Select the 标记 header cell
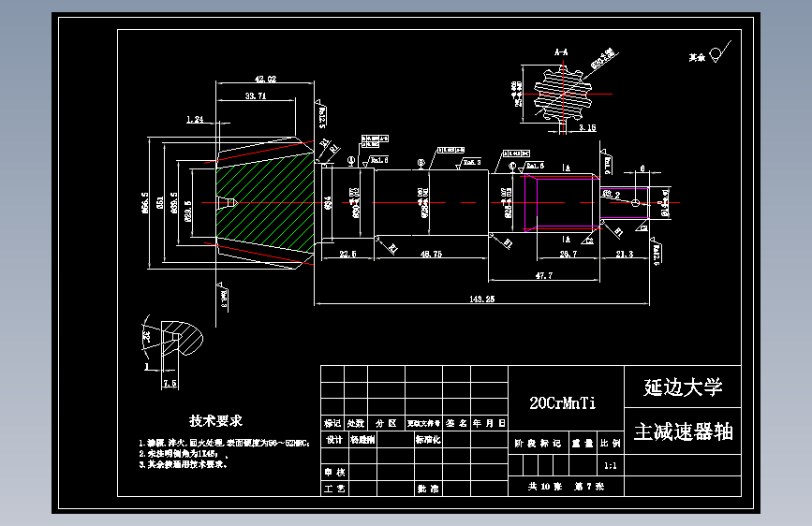812x526 pixels. 332,423
